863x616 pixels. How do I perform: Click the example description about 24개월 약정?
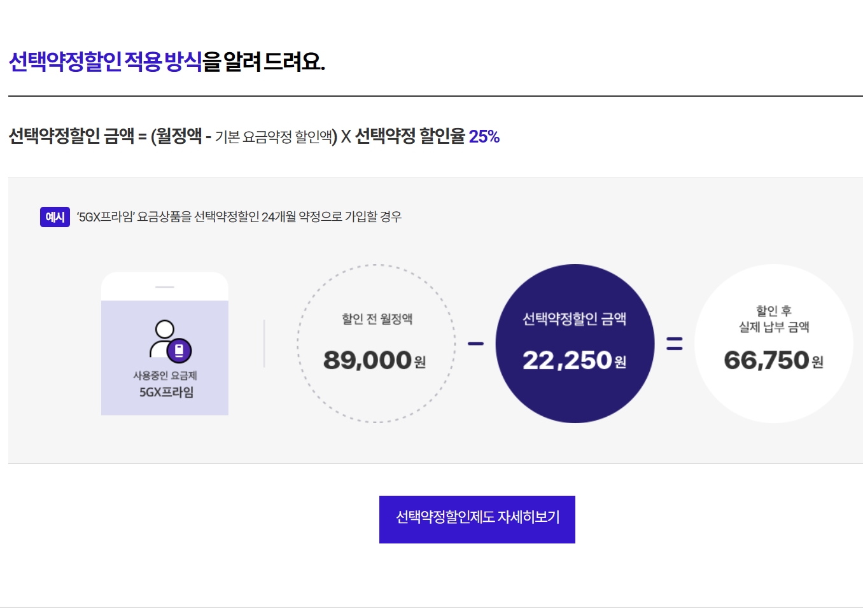pos(239,217)
